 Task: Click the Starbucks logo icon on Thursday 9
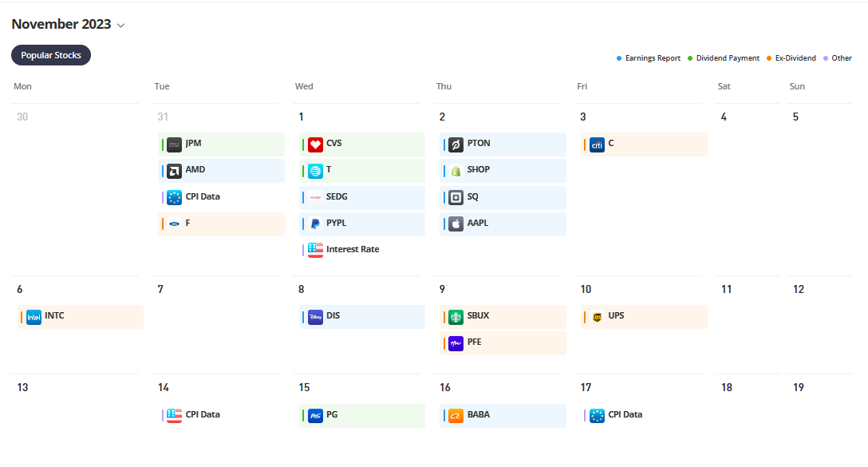click(456, 316)
